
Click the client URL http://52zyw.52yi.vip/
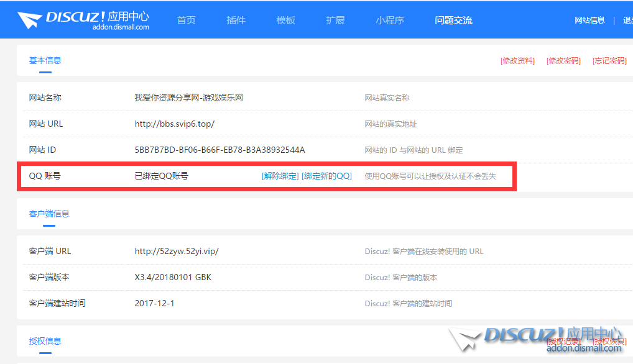pos(177,251)
